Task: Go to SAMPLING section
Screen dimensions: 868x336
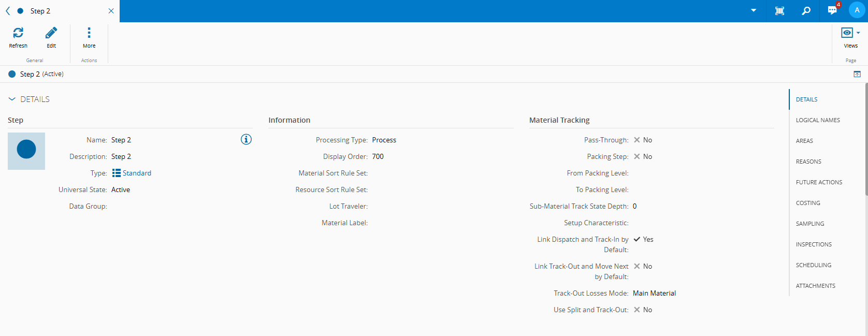Action: click(810, 224)
